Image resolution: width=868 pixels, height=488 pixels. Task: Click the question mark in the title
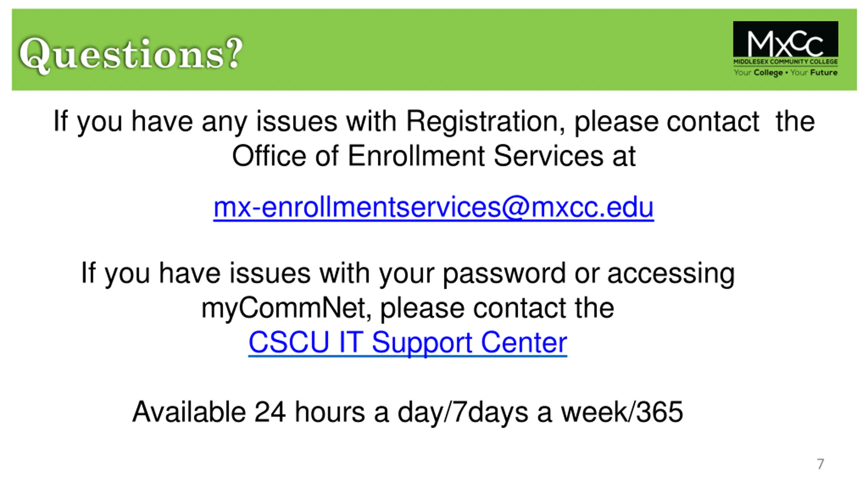tap(235, 54)
